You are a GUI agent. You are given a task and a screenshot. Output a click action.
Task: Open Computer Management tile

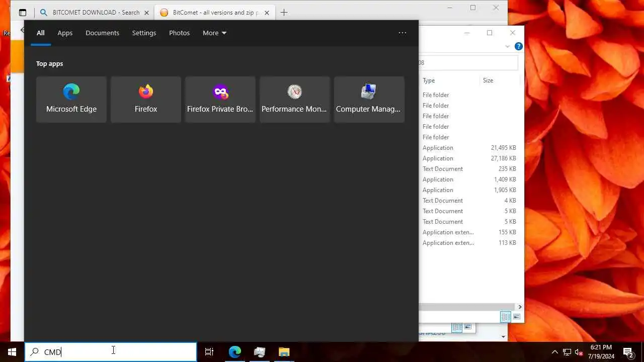[x=369, y=100]
